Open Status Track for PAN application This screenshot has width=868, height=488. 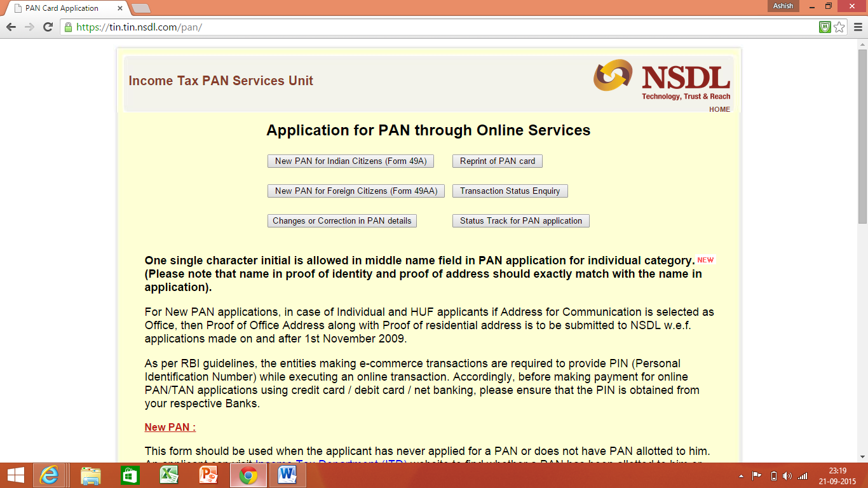click(x=521, y=221)
